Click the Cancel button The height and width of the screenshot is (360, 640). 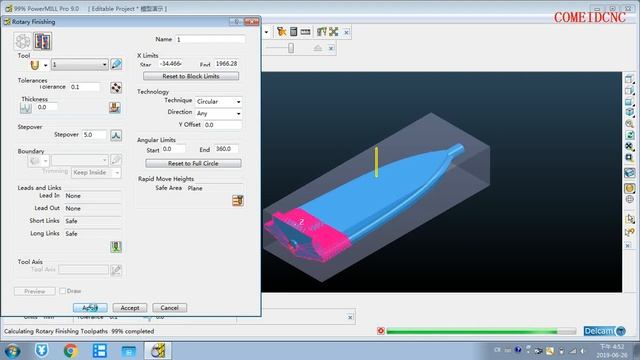pyautogui.click(x=169, y=308)
